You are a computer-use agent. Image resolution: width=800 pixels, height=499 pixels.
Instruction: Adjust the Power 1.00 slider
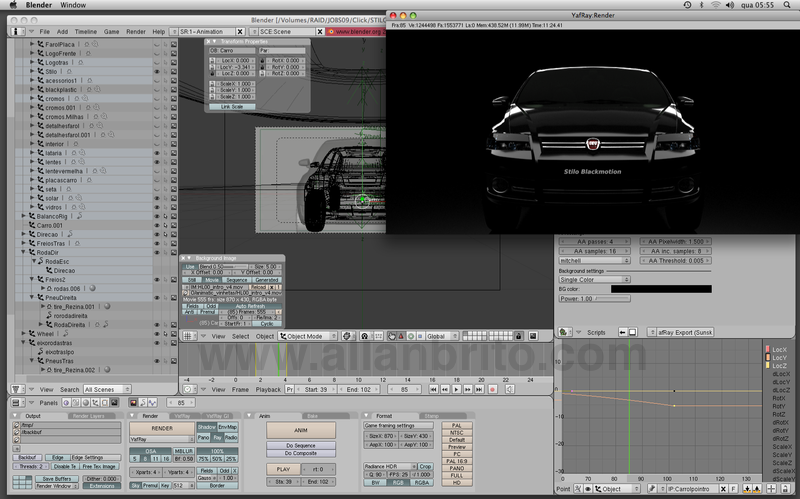(594, 298)
